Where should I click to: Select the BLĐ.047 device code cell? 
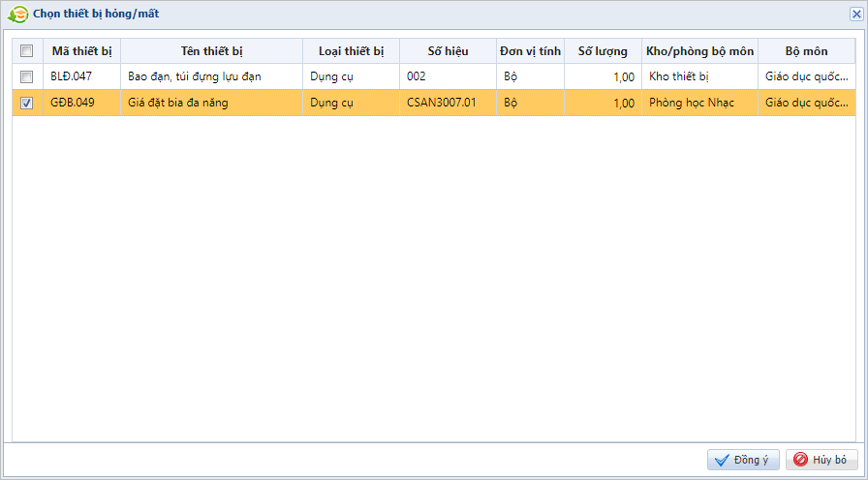[82, 76]
